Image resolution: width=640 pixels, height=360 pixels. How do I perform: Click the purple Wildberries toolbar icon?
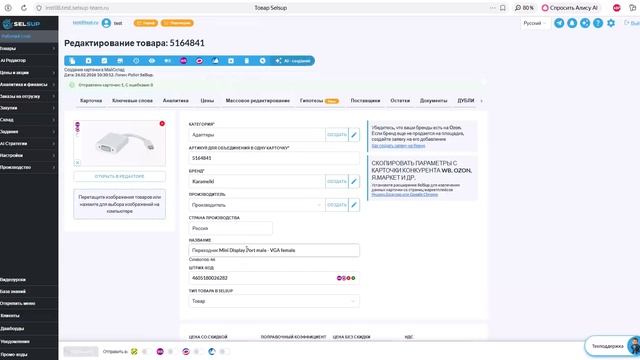pos(184,61)
